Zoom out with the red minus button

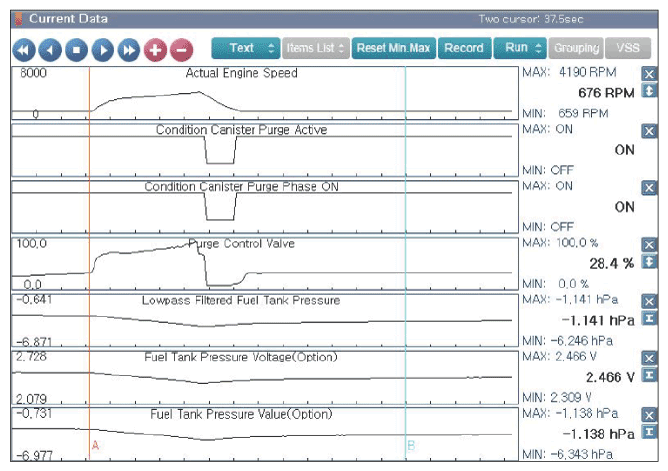point(181,50)
